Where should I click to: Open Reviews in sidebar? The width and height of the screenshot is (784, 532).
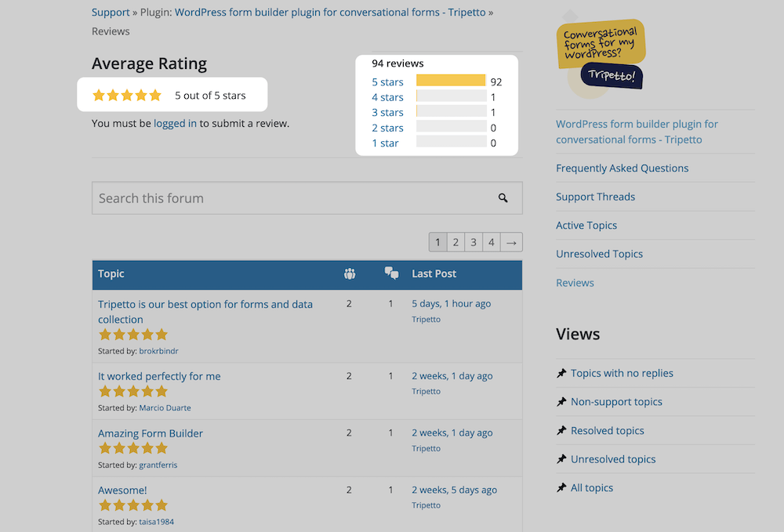(575, 283)
